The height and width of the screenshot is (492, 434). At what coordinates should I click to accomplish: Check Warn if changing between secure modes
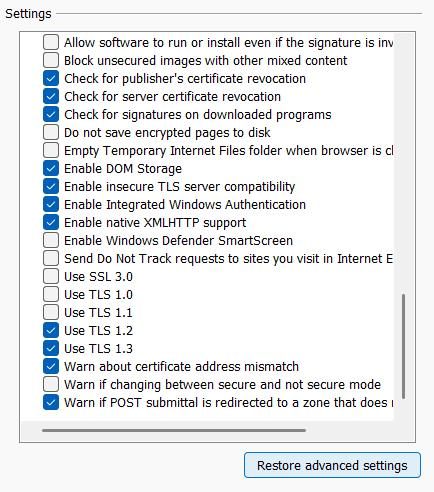51,384
